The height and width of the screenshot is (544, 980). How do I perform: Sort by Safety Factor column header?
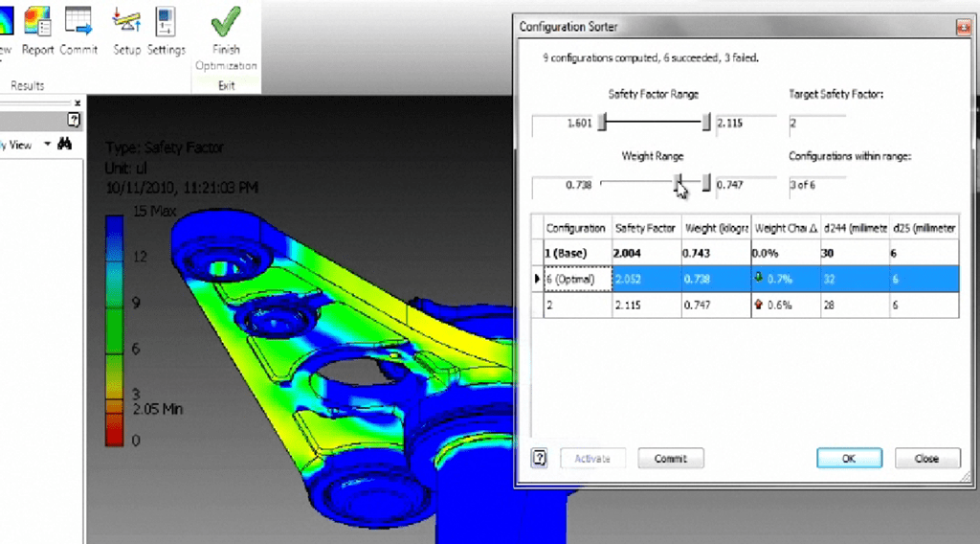pos(646,228)
